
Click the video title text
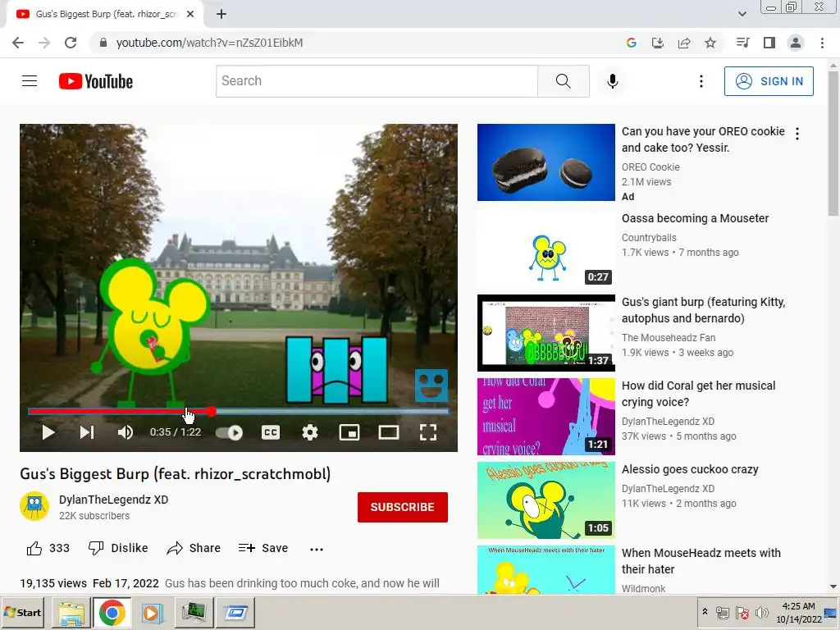click(176, 474)
